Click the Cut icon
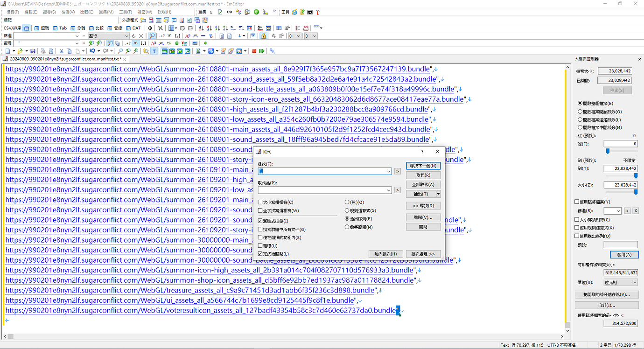Screen dimensions: 644x349 (61, 50)
